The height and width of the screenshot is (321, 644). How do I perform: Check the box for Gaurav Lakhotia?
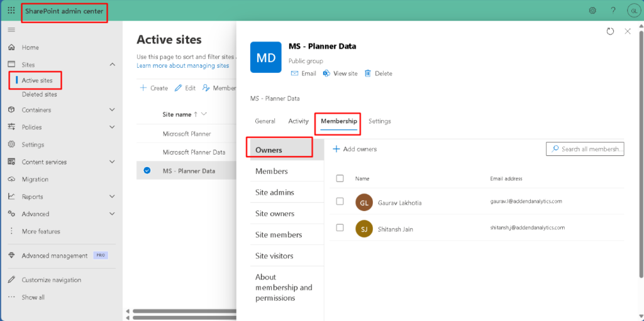340,202
